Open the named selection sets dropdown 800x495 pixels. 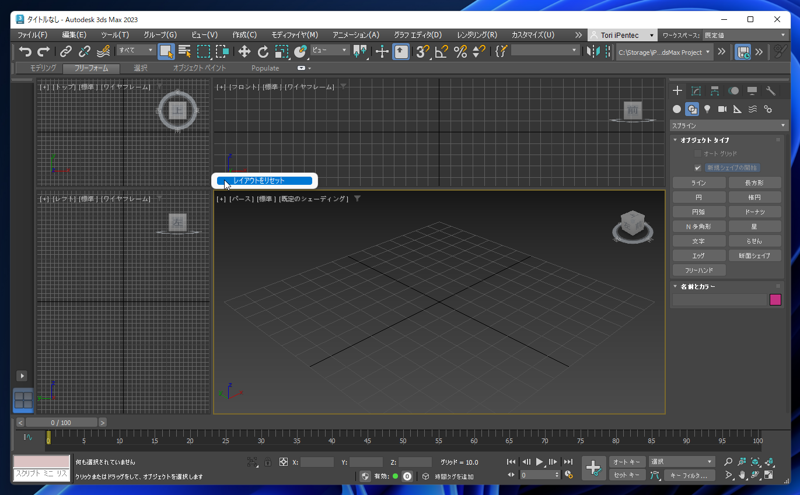pos(545,50)
